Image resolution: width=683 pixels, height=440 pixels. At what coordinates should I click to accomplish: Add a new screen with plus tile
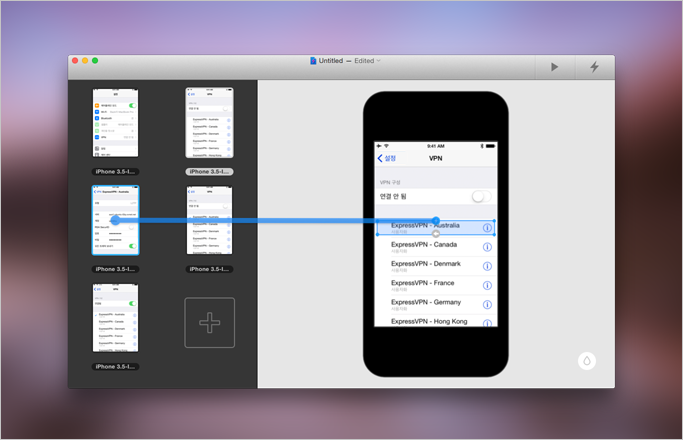pyautogui.click(x=210, y=322)
